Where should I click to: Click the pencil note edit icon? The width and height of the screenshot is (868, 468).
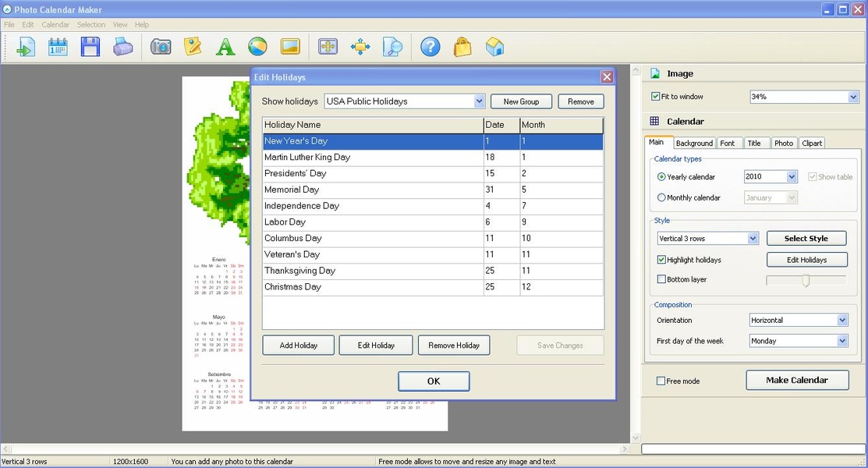click(193, 47)
